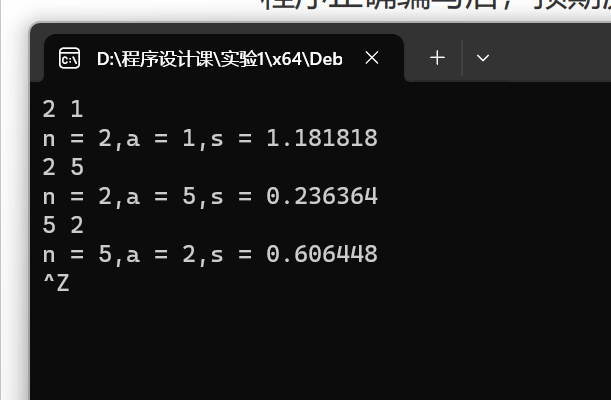Click the input line "5 2"
The width and height of the screenshot is (611, 400).
pyautogui.click(x=63, y=225)
